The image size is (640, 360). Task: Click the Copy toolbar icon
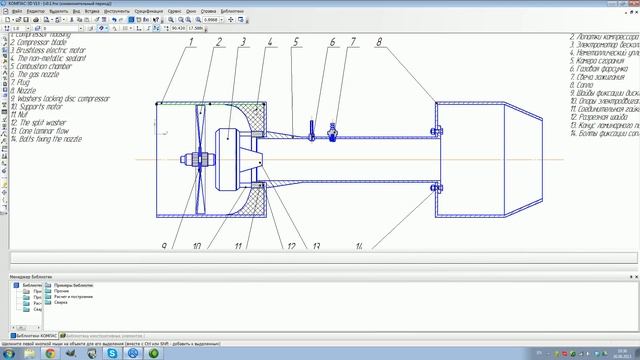79,20
